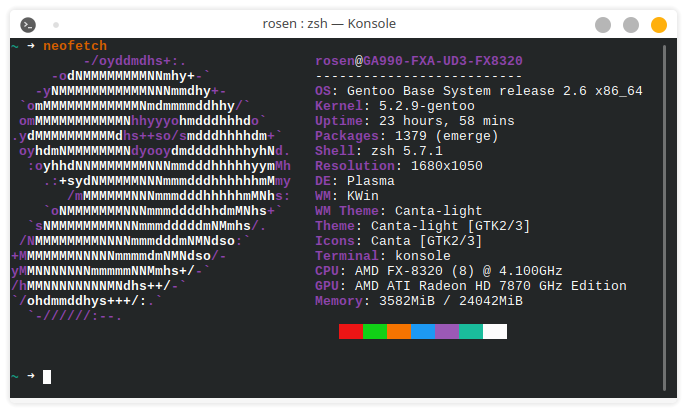The height and width of the screenshot is (413, 687).
Task: Click the Gentoo ASCII art logo
Action: coord(151,188)
